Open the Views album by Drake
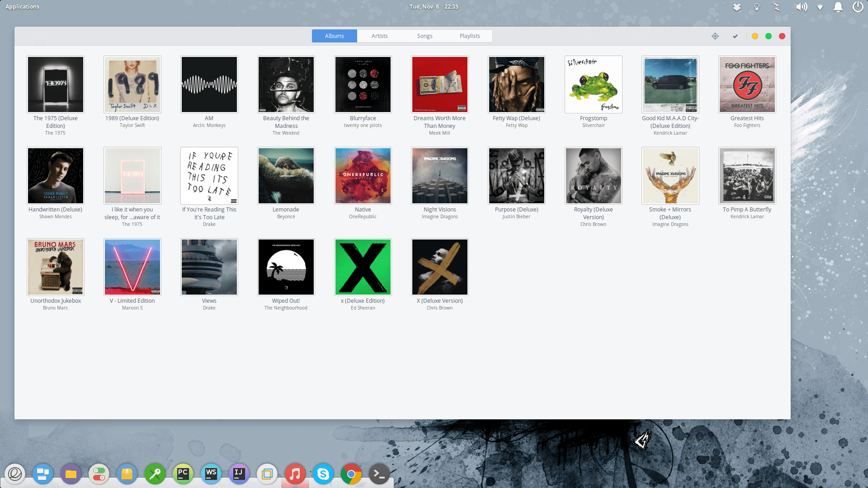The image size is (868, 488). click(x=209, y=267)
